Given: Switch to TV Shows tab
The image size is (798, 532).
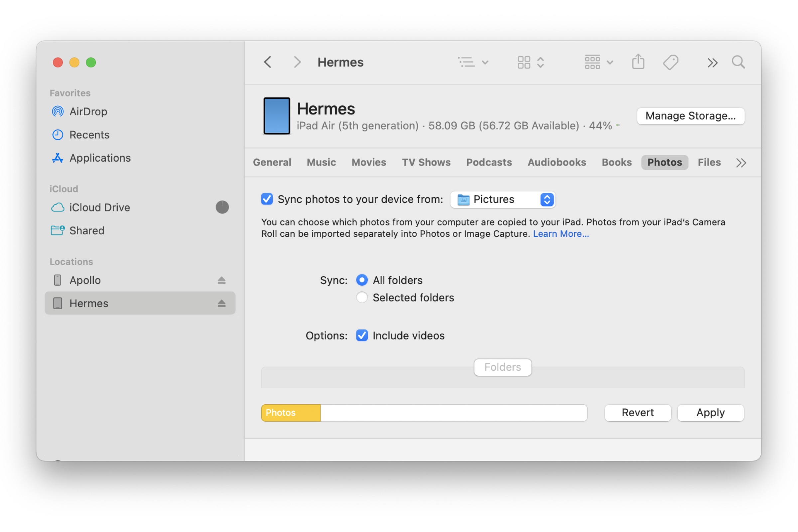Looking at the screenshot, I should click(426, 162).
